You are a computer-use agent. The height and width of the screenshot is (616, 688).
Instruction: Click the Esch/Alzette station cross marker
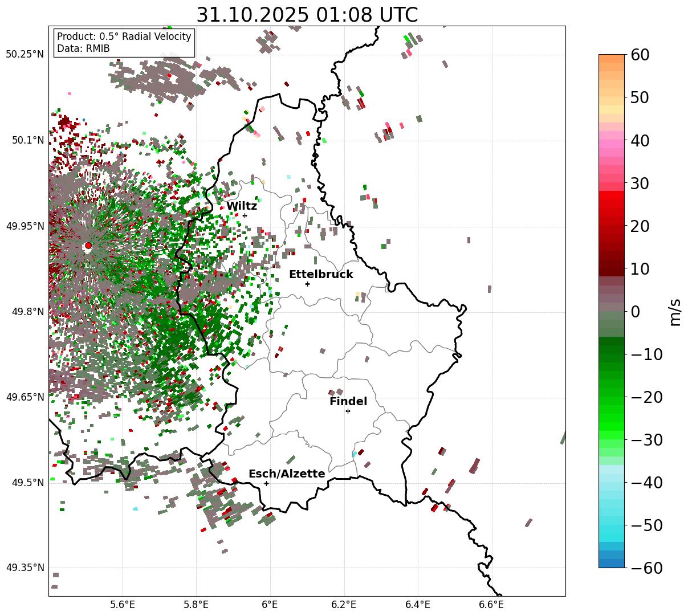266,483
